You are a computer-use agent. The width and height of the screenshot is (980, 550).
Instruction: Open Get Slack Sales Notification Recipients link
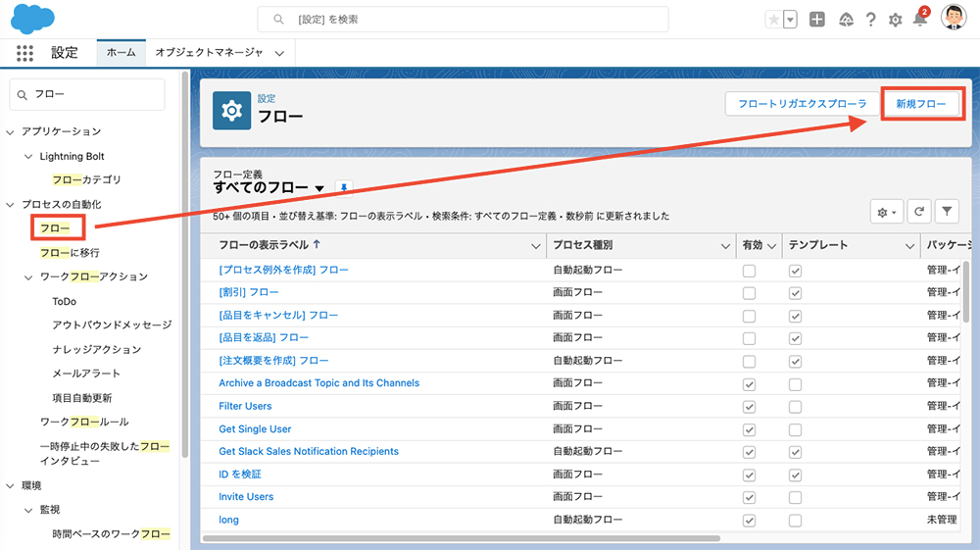[309, 451]
